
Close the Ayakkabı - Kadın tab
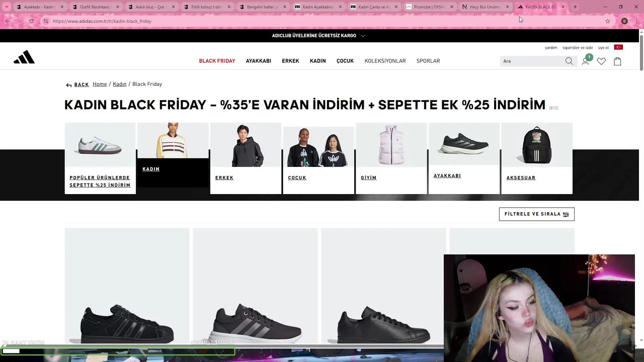[62, 7]
